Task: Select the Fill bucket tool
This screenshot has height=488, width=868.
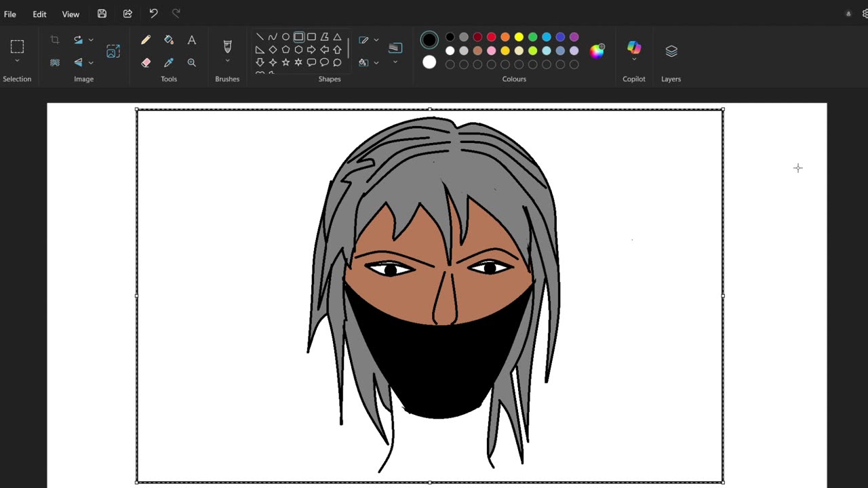Action: pos(169,40)
